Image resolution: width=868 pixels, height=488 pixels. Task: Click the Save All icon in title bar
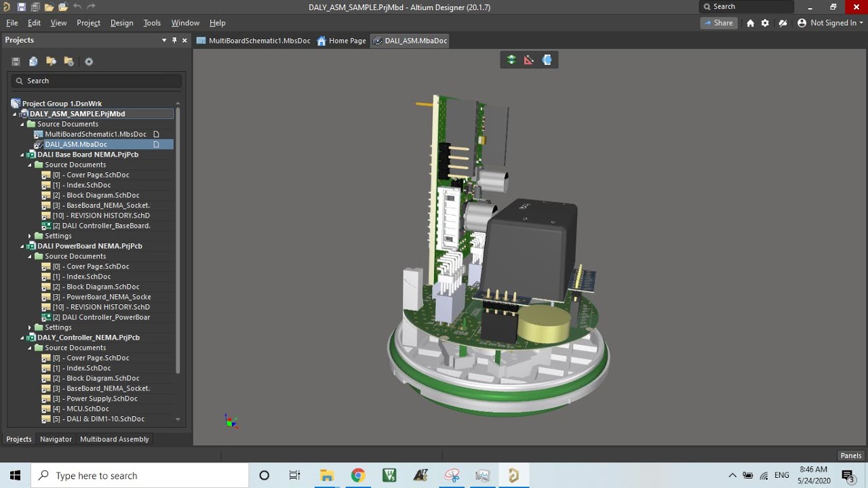point(35,7)
